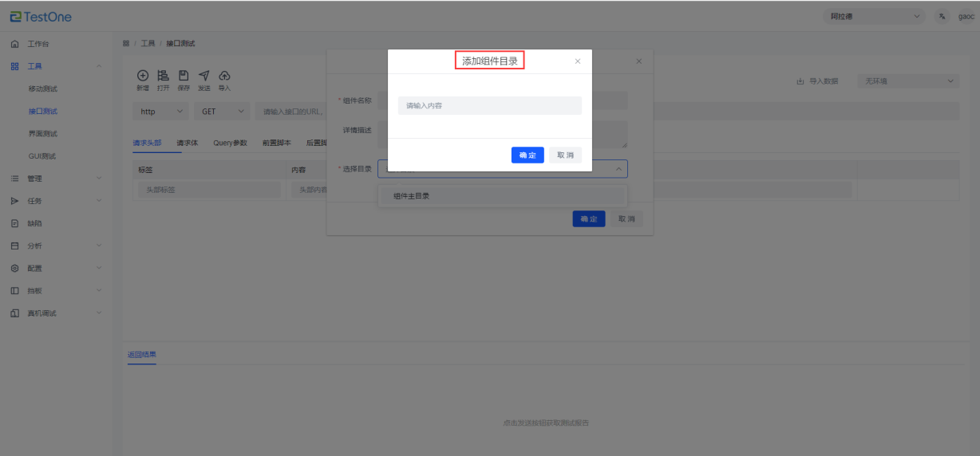Screen dimensions: 980x456
Task: Click 取消 in the 添加组件目录 dialog
Action: (x=565, y=155)
